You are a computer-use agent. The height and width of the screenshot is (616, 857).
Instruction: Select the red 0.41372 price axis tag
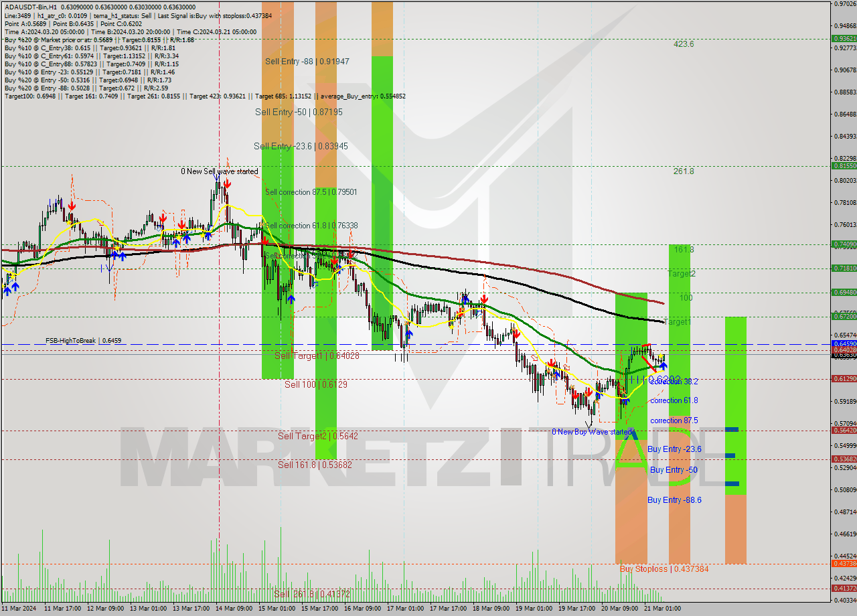844,589
